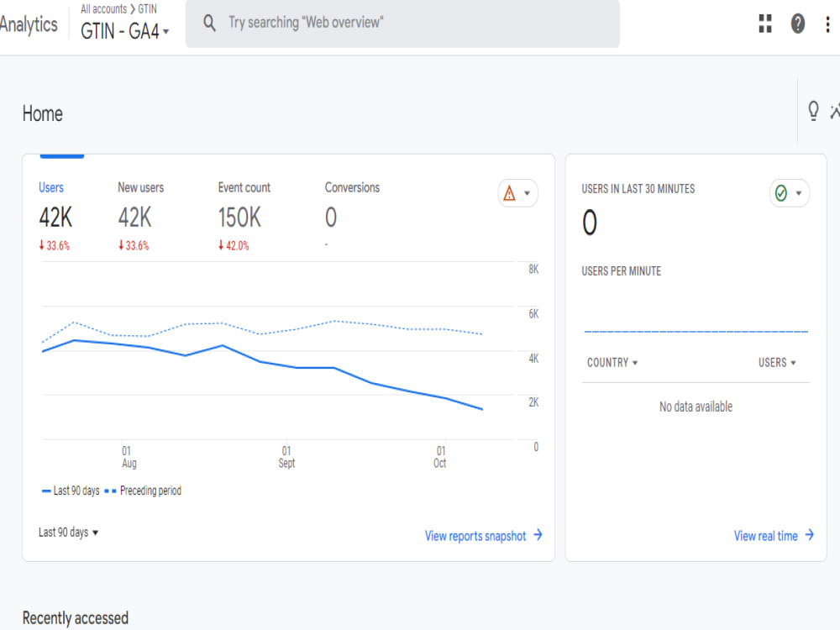Click the orange data-quality warning triangle
Viewport: 840px width, 630px height.
(x=511, y=192)
